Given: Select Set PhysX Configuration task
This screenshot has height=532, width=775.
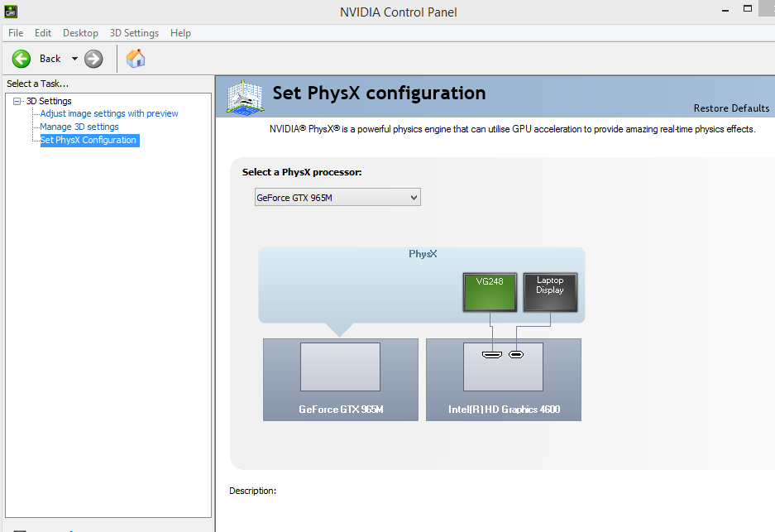Looking at the screenshot, I should click(88, 141).
